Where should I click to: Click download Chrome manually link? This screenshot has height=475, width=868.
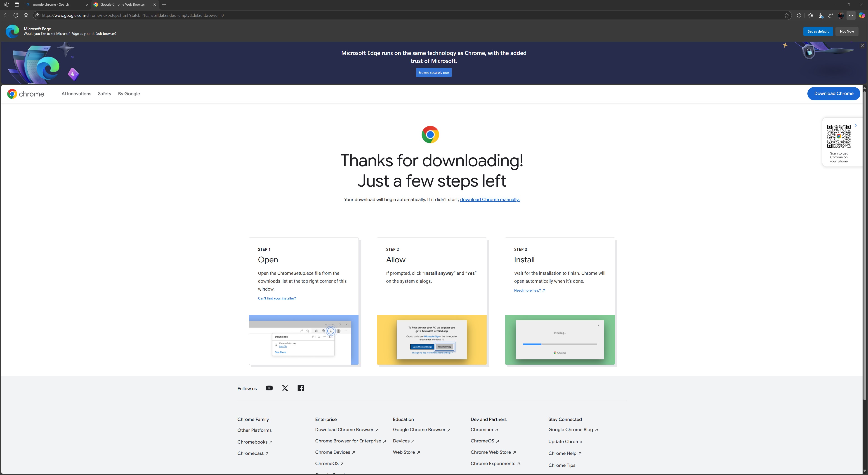pos(490,199)
